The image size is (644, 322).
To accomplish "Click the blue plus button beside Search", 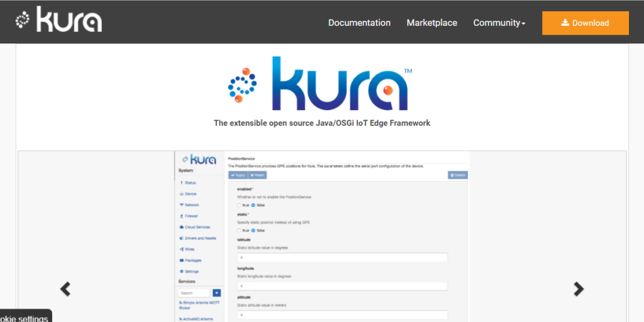I will coord(217,293).
